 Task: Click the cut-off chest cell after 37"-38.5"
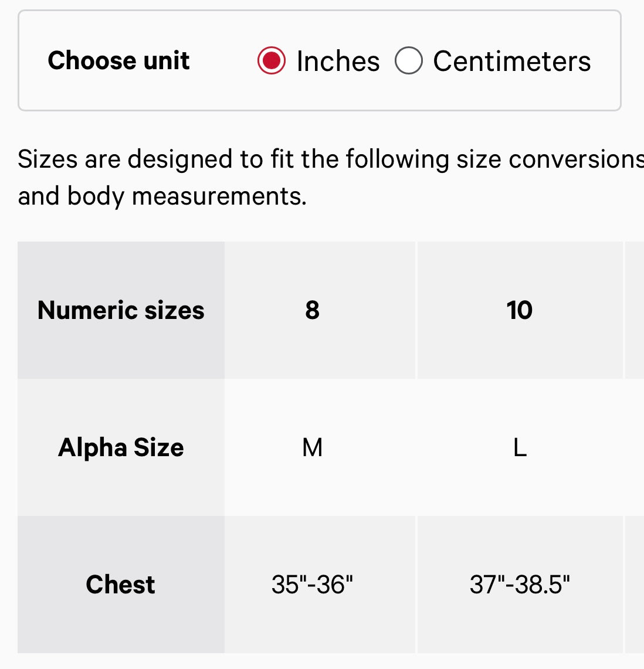[635, 585]
